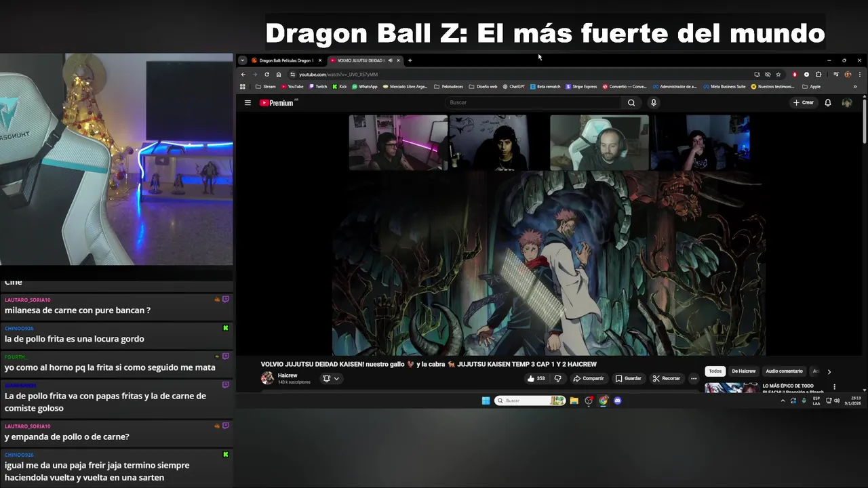Show hidden system tray icons chevron
The width and height of the screenshot is (868, 488).
tap(783, 401)
